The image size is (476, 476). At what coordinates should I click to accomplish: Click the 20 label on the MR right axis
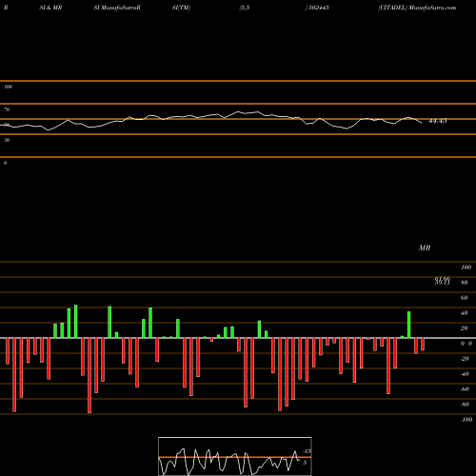coord(465,328)
